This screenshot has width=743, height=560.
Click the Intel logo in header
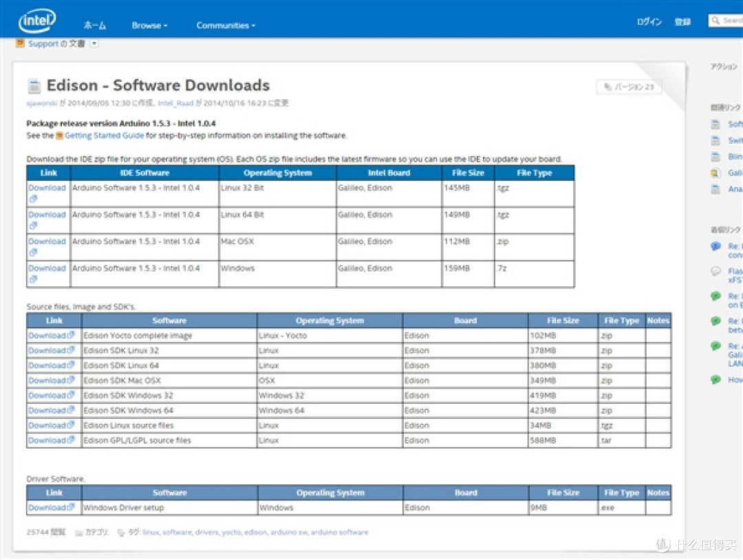(37, 21)
